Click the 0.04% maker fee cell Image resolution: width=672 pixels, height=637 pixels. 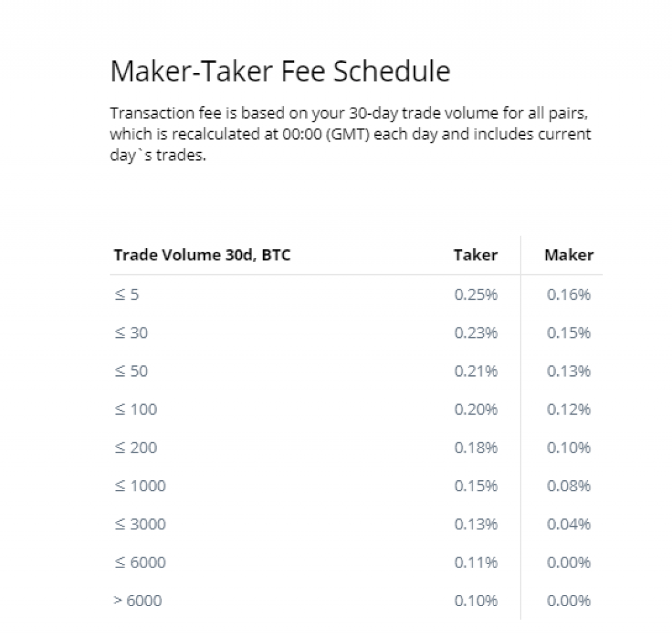pyautogui.click(x=569, y=524)
